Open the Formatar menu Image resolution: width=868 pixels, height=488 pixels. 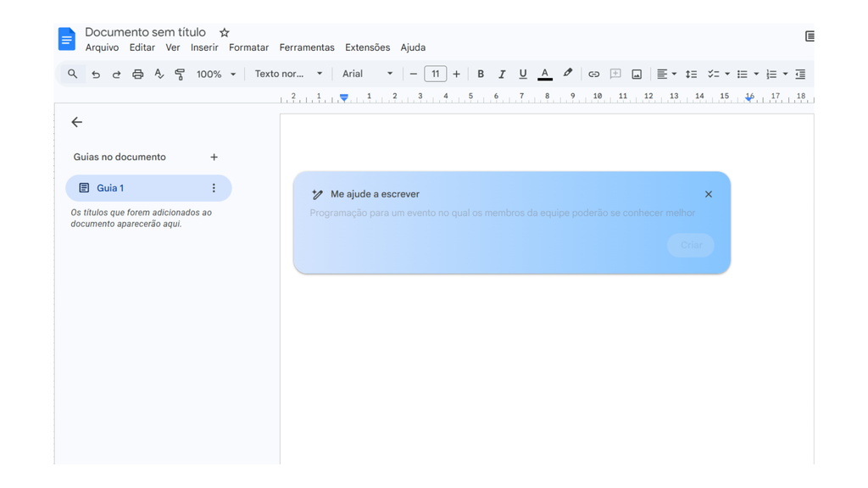[x=248, y=47]
